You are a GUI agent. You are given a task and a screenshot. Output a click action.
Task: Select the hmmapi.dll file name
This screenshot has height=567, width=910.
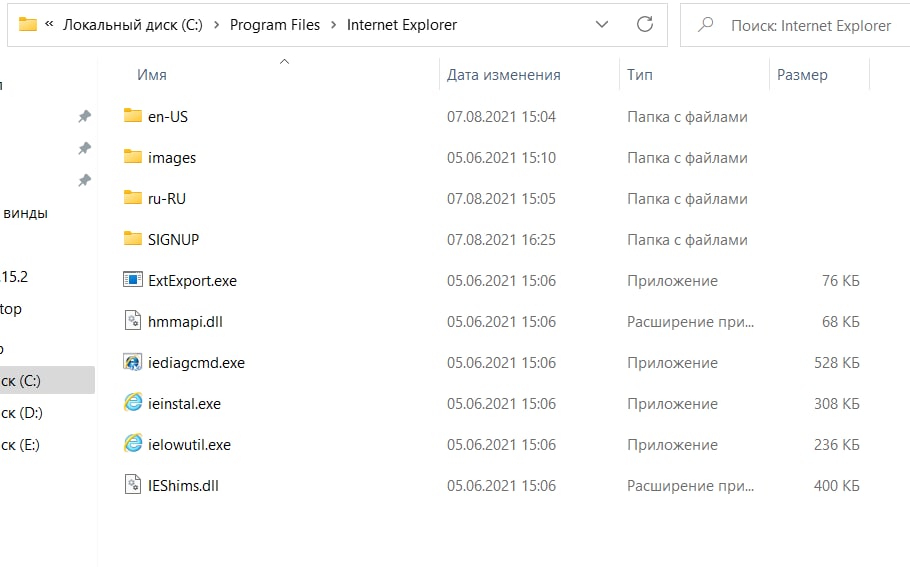point(185,322)
